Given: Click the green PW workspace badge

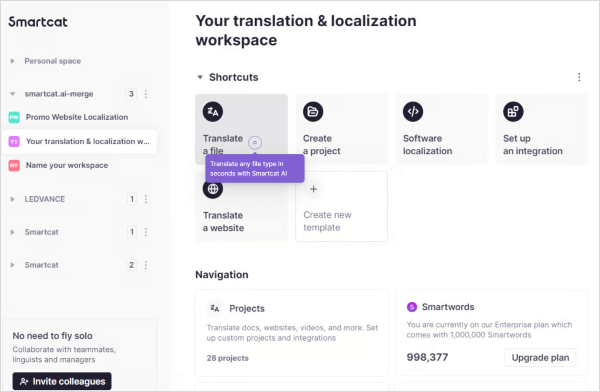Looking at the screenshot, I should click(14, 117).
